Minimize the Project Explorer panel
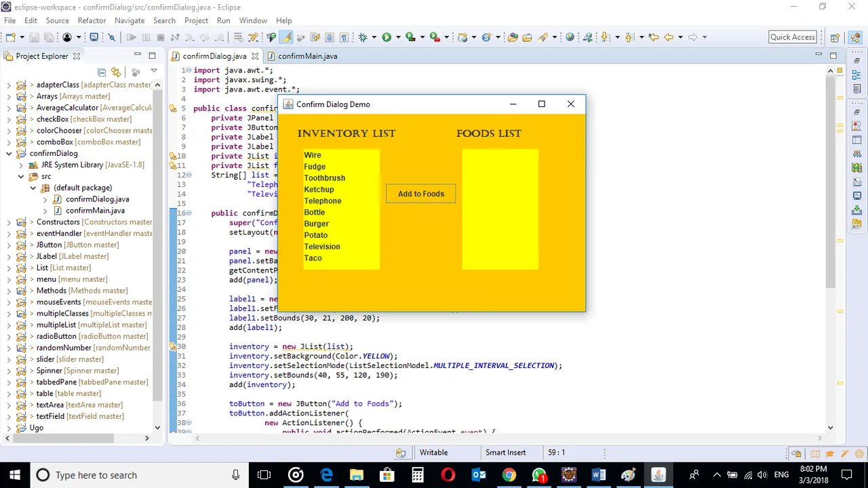 [138, 54]
